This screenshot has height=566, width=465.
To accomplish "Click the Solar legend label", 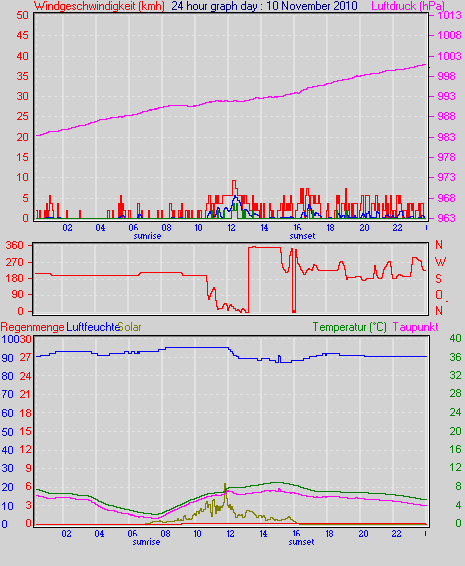I will 130,327.
